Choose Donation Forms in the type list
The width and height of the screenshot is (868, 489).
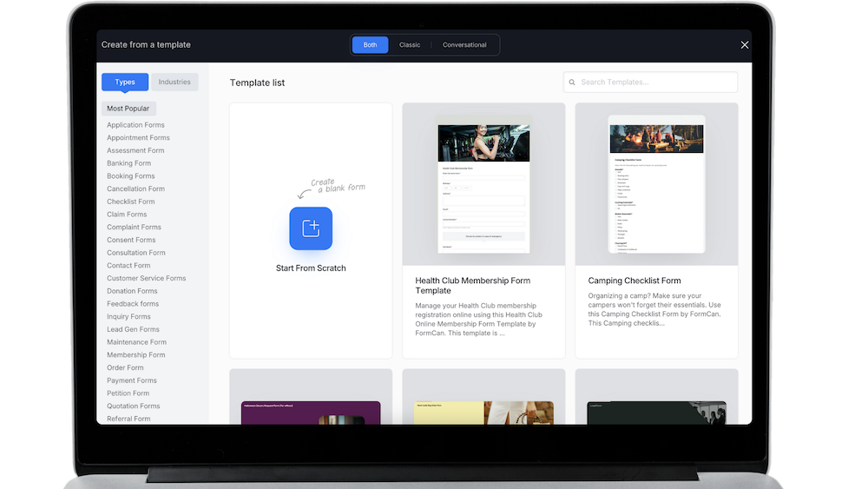click(132, 291)
